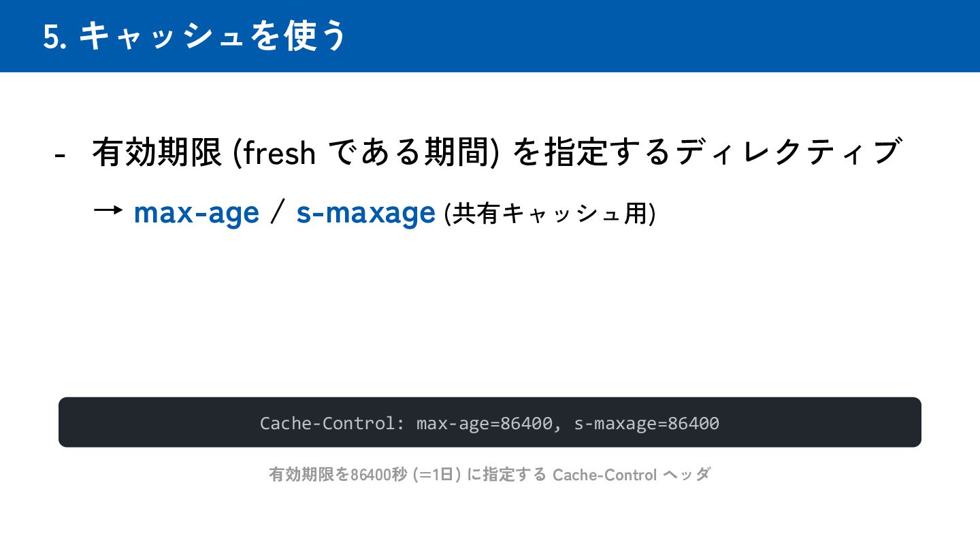980x551 pixels.
Task: Click the right arrow before max-age
Action: [108, 212]
